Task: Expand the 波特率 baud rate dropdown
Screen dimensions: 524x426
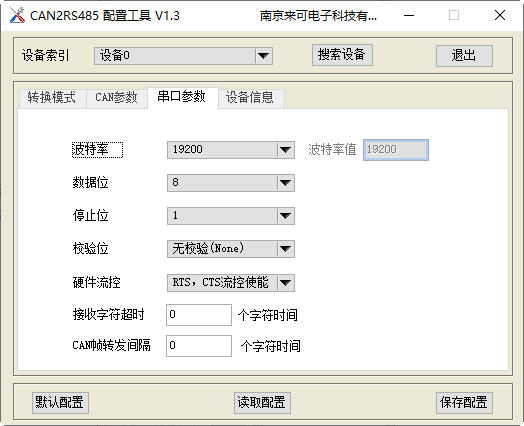Action: 231,150
